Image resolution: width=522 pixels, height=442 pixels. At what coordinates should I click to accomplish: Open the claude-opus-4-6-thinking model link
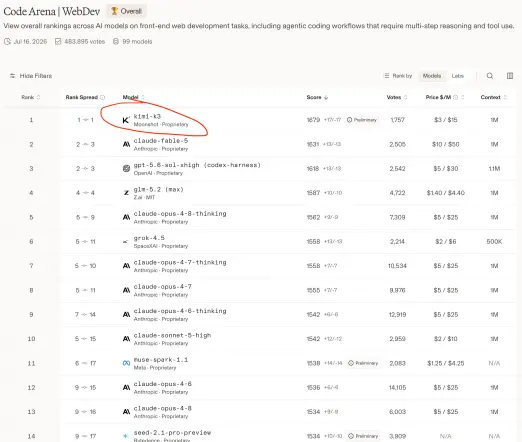coord(180,311)
